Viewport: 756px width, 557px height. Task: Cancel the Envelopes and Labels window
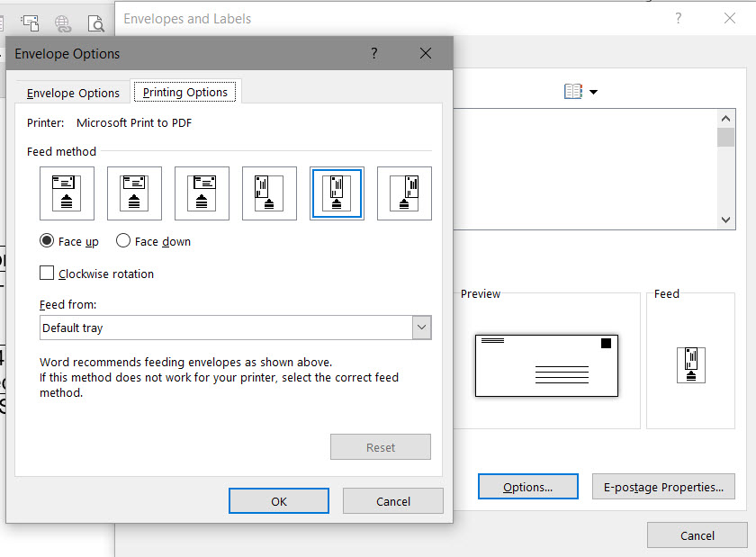click(x=697, y=535)
